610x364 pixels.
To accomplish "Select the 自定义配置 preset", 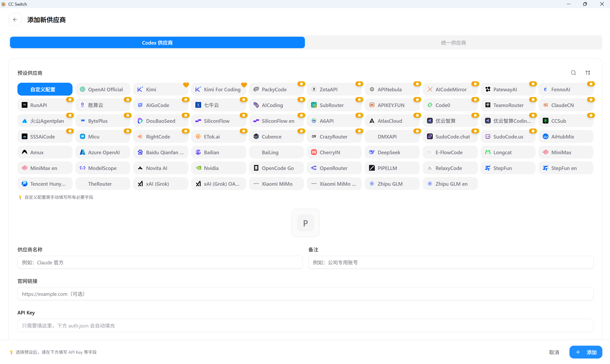I will (x=45, y=89).
